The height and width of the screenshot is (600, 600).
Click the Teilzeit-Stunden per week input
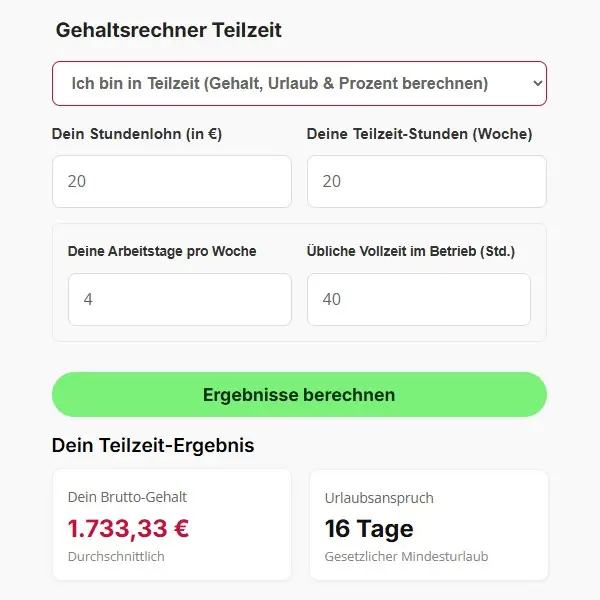[x=426, y=181]
